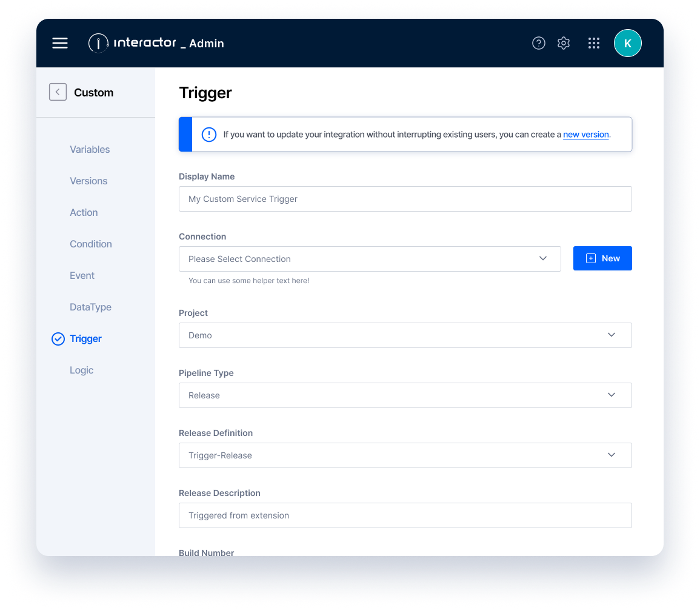Click the info icon in the notice banner
The image size is (700, 610).
[209, 135]
